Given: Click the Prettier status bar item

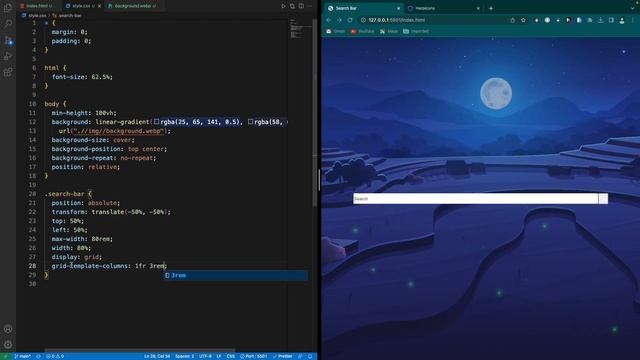Looking at the screenshot, I should tap(282, 356).
